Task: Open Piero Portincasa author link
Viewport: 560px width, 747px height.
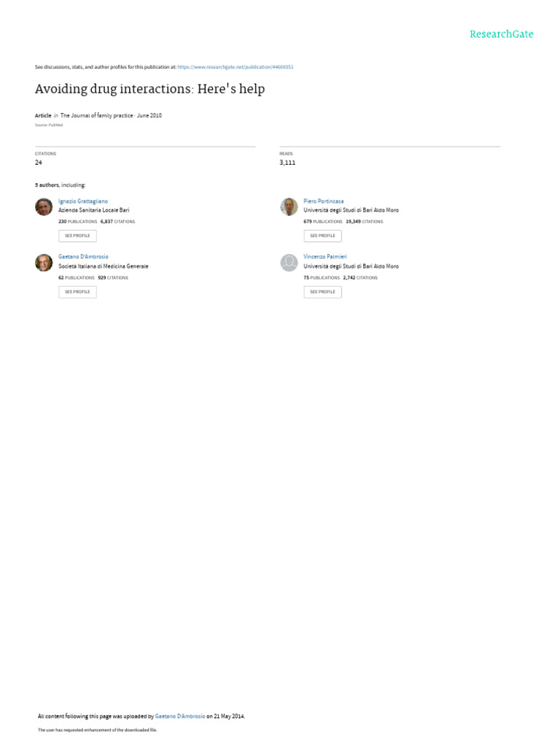Action: (x=323, y=201)
